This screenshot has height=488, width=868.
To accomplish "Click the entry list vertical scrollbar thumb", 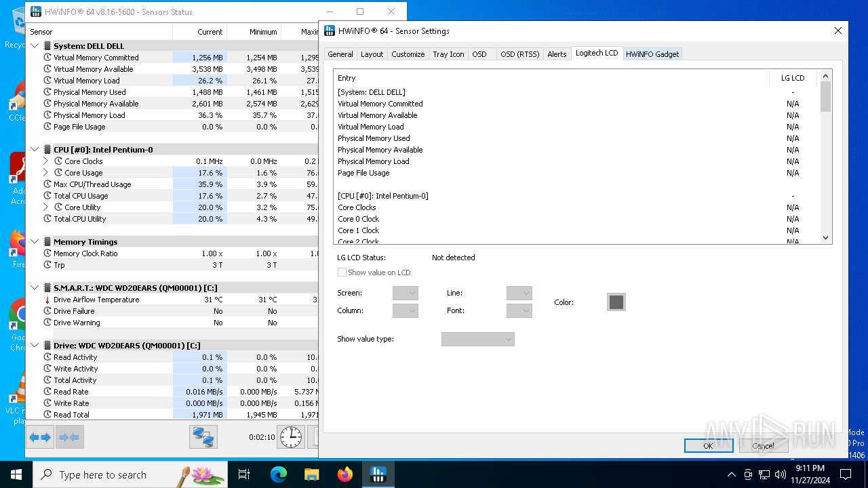I will [x=825, y=96].
